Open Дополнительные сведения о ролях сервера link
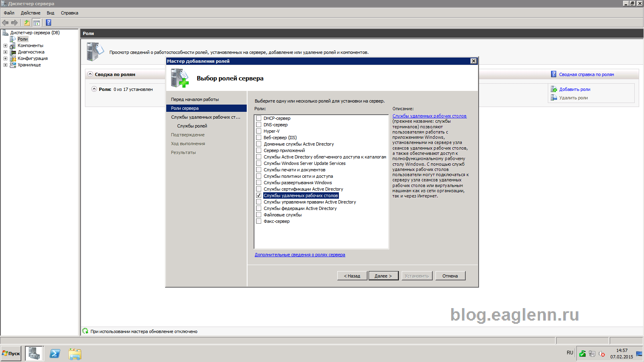 pyautogui.click(x=300, y=255)
